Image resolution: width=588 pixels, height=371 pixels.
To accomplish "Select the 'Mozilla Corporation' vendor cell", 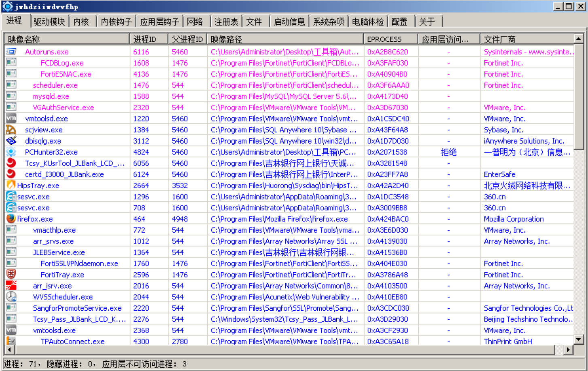I will point(514,219).
